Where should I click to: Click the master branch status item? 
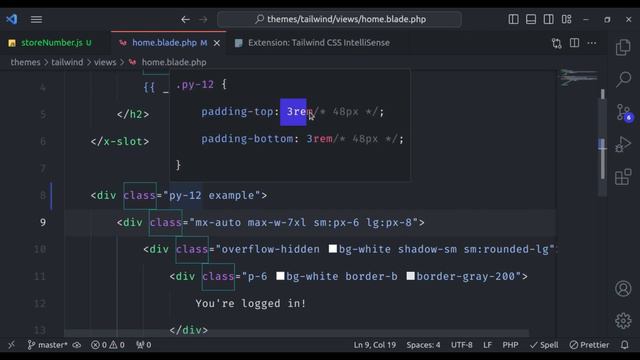point(48,345)
